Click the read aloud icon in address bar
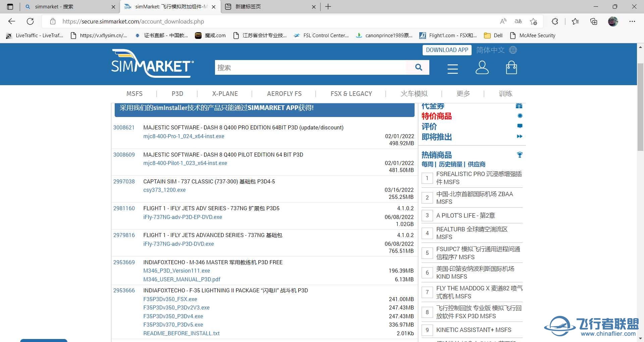This screenshot has height=342, width=644. point(503,21)
